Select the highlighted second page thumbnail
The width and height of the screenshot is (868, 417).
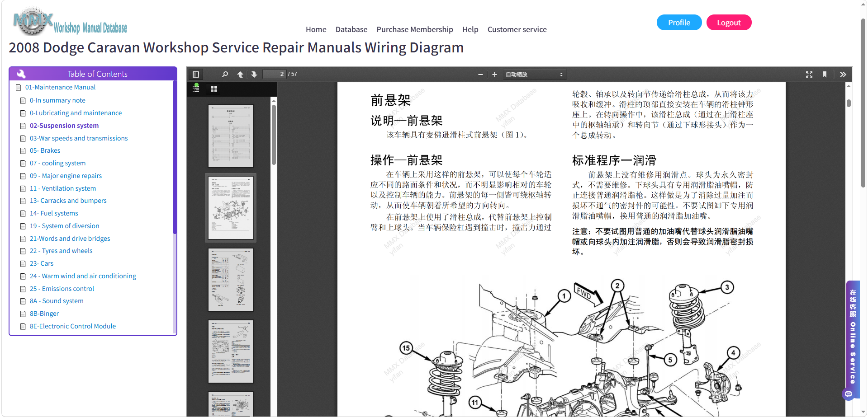(x=231, y=208)
